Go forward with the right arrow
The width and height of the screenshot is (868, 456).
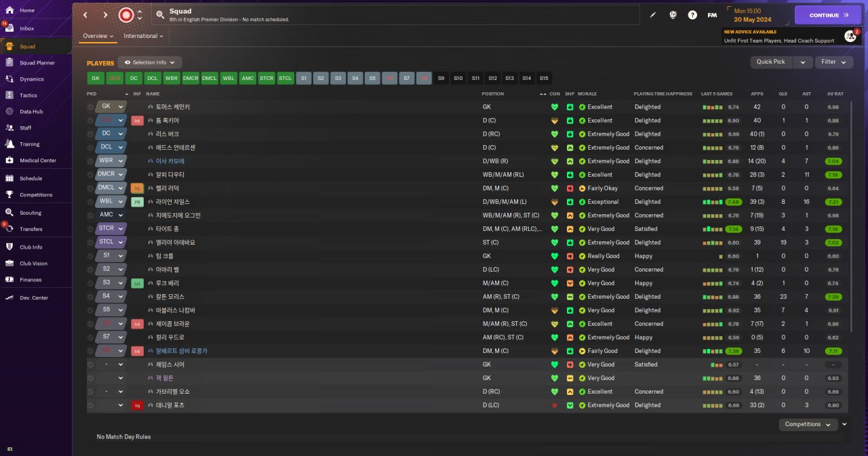[105, 15]
